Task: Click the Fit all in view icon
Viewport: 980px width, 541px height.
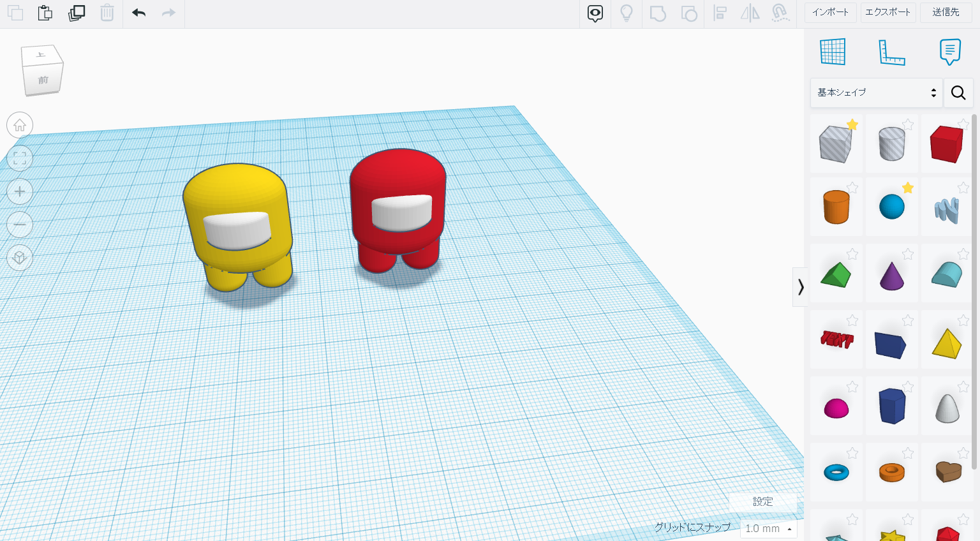Action: pyautogui.click(x=20, y=158)
